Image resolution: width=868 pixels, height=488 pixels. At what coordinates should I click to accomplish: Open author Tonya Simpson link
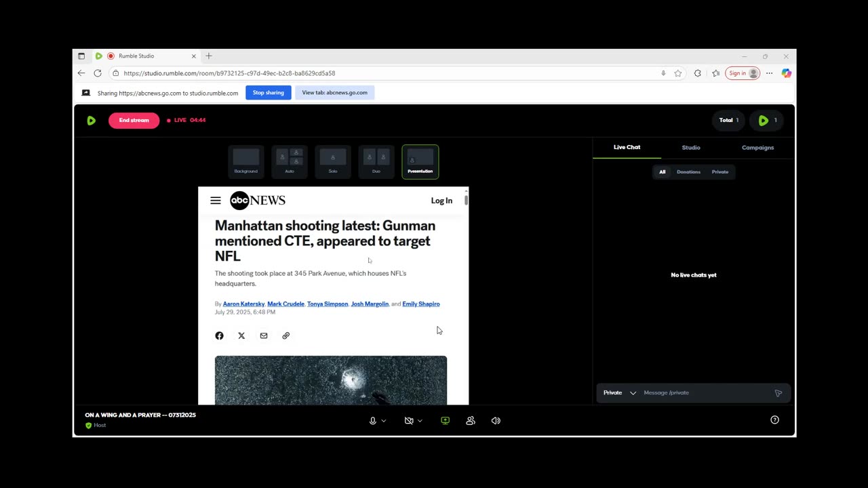[x=328, y=304]
